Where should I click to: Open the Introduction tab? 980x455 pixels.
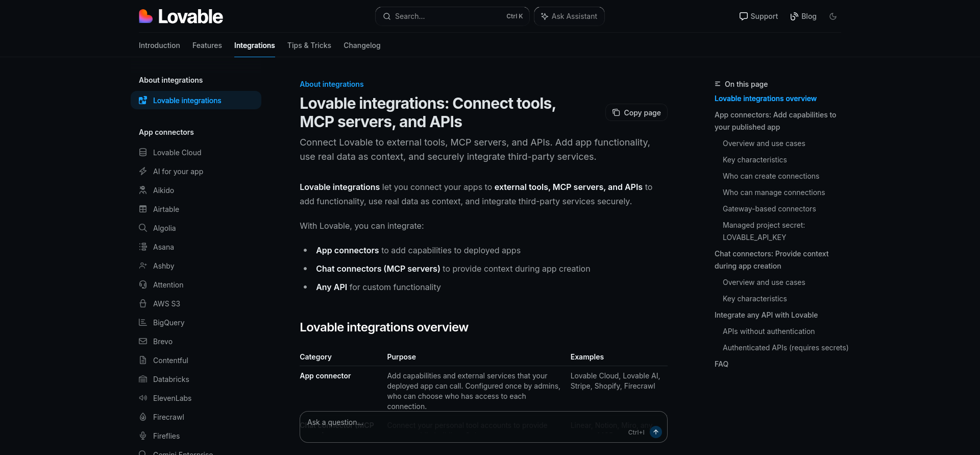click(x=159, y=45)
